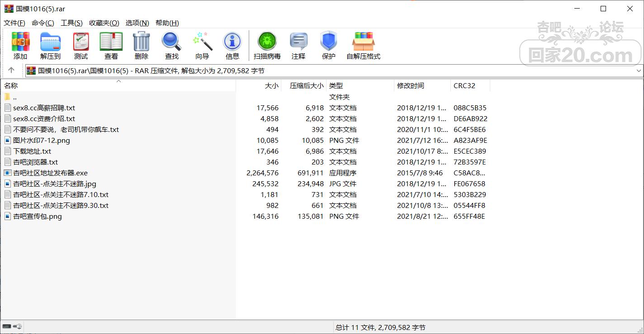The height and width of the screenshot is (334, 644).
Task: Run the 测试 (Test) archive tool
Action: click(81, 46)
